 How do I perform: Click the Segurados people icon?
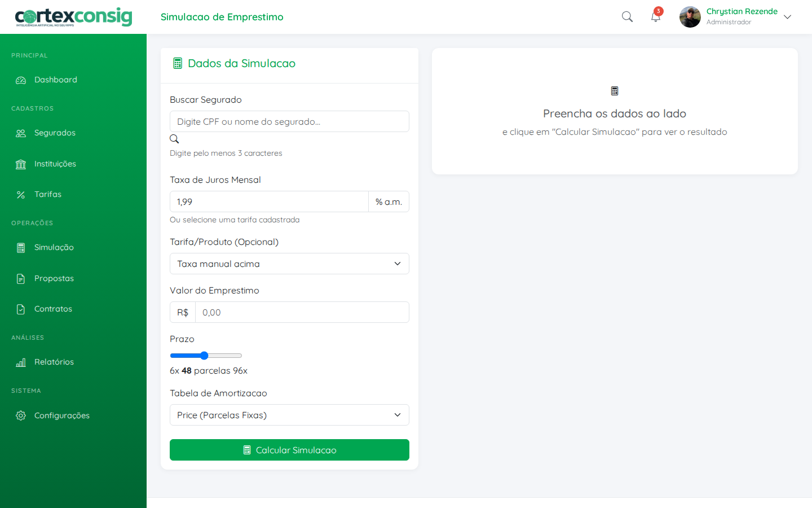point(21,133)
